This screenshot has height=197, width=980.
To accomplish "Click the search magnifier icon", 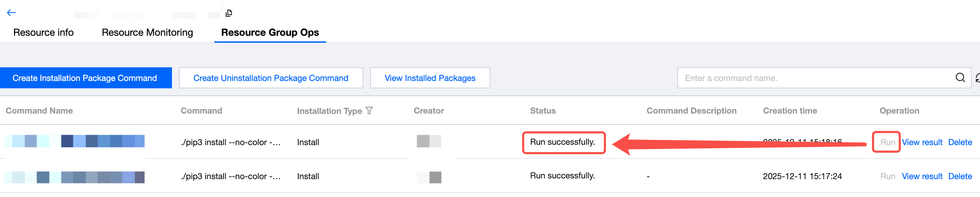I will (x=960, y=78).
